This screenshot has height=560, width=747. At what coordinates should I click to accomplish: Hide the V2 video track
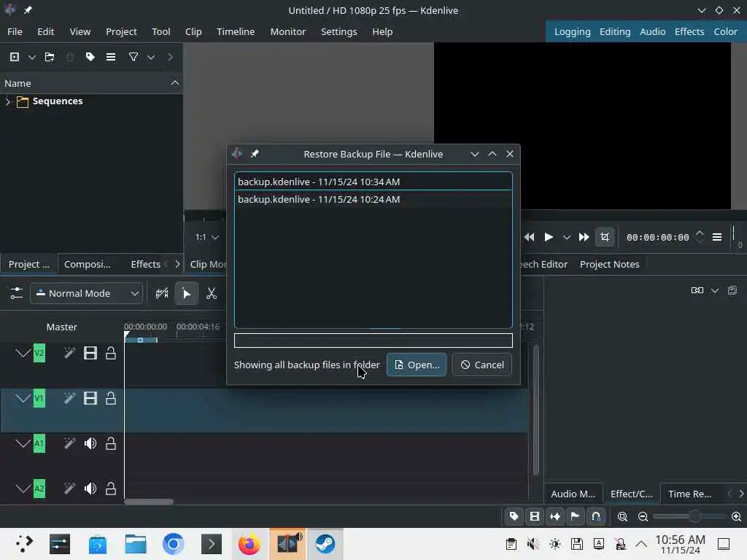tap(90, 353)
